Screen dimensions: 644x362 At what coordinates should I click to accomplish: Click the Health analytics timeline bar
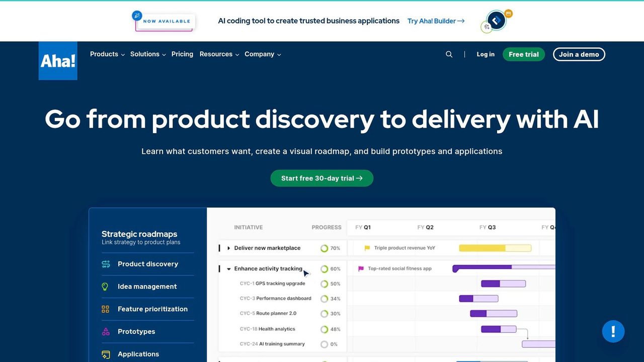click(499, 329)
